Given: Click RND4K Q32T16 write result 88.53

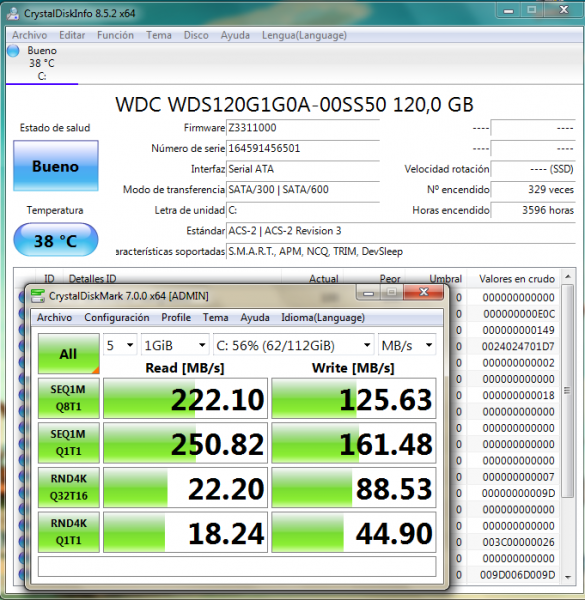Looking at the screenshot, I should tap(354, 488).
